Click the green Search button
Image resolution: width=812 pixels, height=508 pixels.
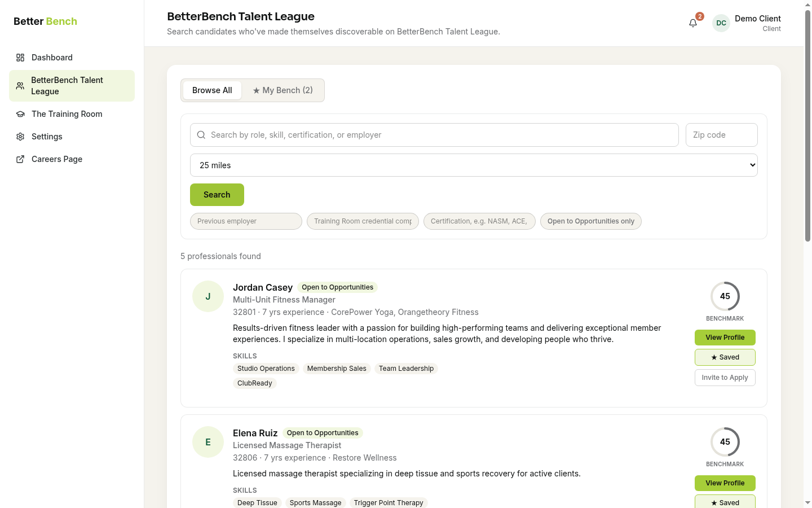coord(217,195)
